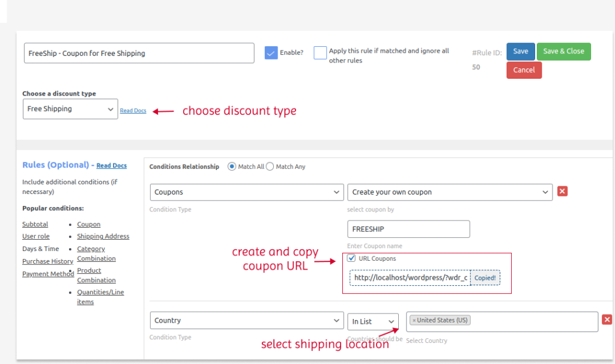Select the Match All radio button
Viewport: 615px width, 364px height.
tap(232, 166)
